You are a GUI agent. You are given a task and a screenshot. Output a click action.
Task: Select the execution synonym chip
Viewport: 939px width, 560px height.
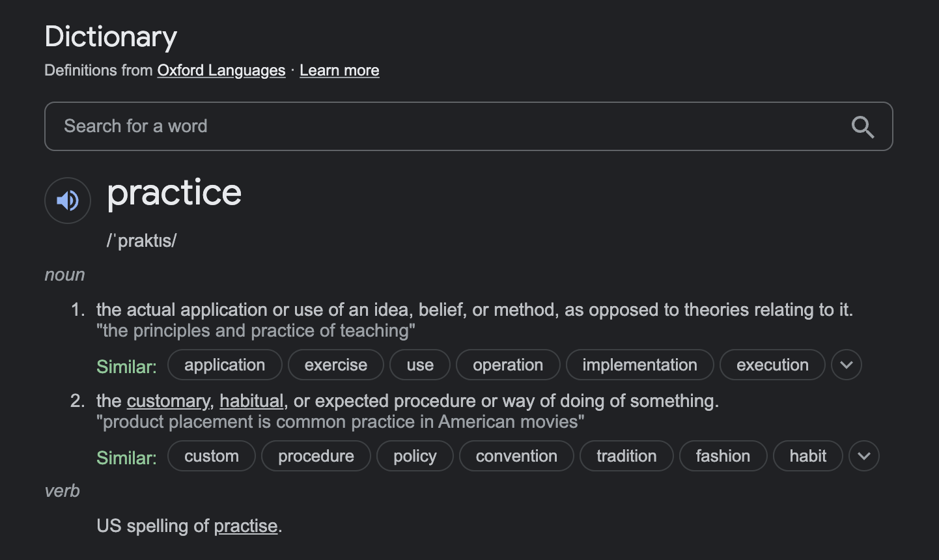pos(772,365)
